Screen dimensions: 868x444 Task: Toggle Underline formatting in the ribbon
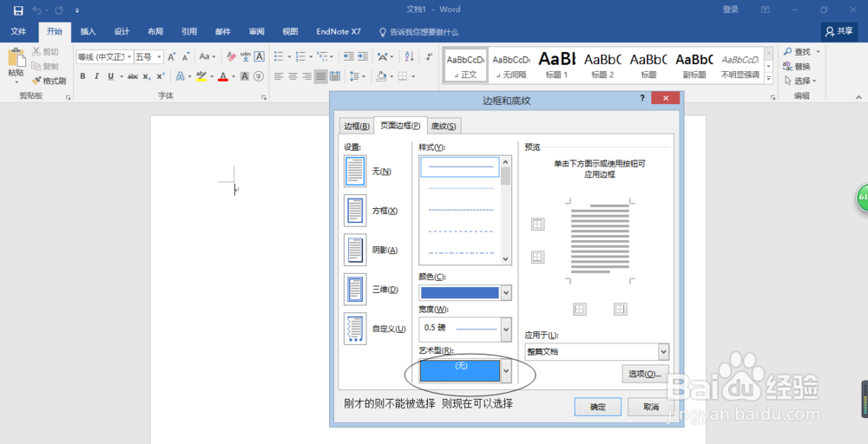pos(111,76)
